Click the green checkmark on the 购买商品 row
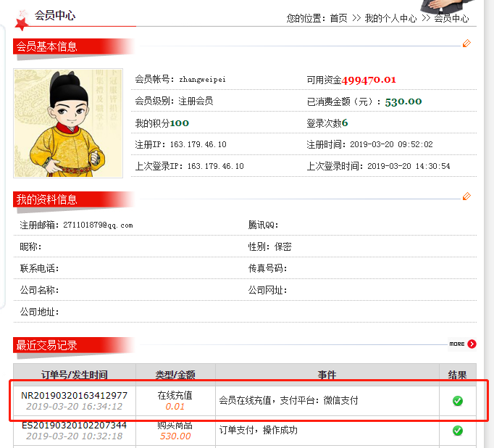Image resolution: width=494 pixels, height=448 pixels. (x=458, y=431)
